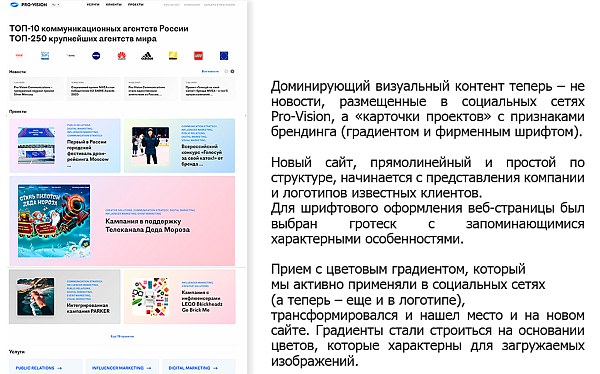Open the third news card in the news row
This screenshot has height=374, width=600.
151,89
